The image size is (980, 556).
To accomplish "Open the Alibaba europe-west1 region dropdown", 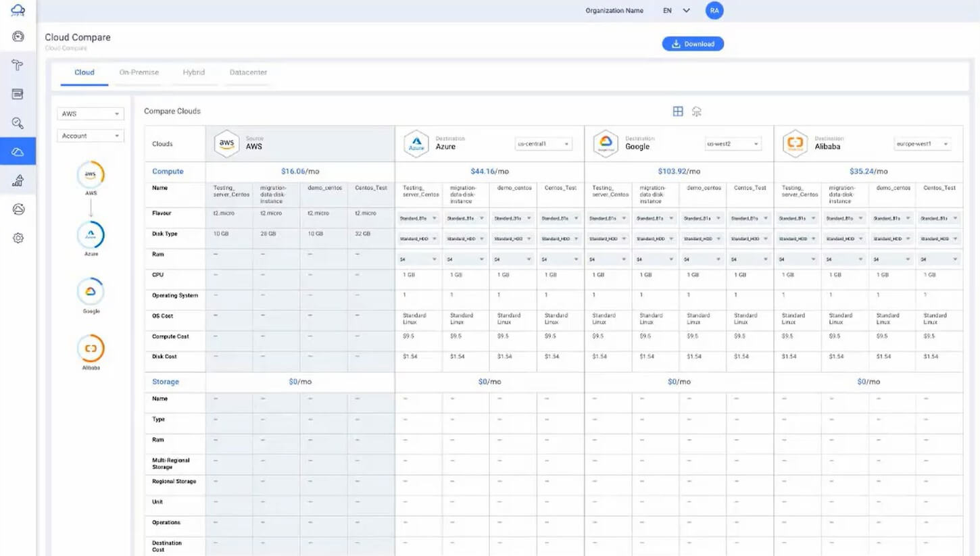I will coord(923,144).
